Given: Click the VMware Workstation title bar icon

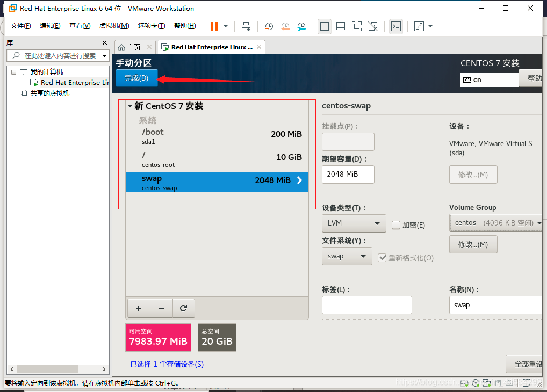Looking at the screenshot, I should 12,8.
